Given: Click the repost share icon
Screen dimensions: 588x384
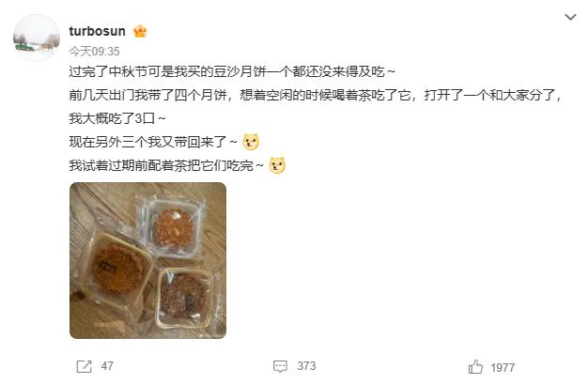Looking at the screenshot, I should point(84,366).
